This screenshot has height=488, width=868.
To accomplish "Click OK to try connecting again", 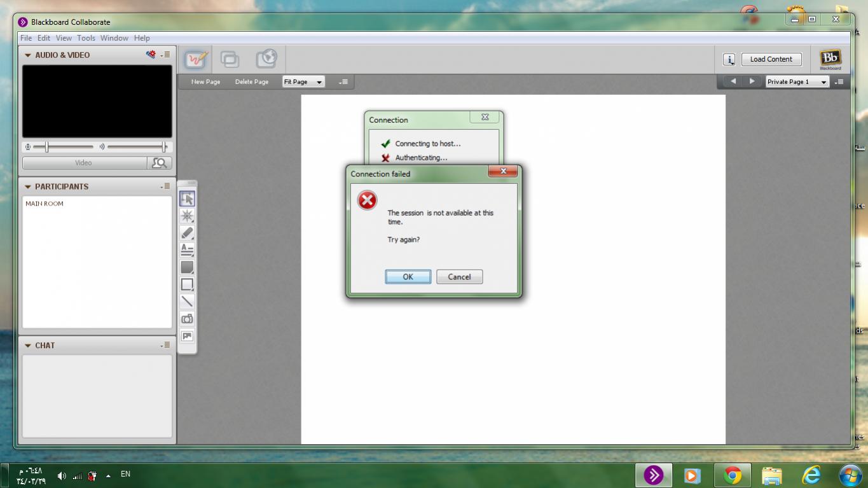I will click(408, 277).
